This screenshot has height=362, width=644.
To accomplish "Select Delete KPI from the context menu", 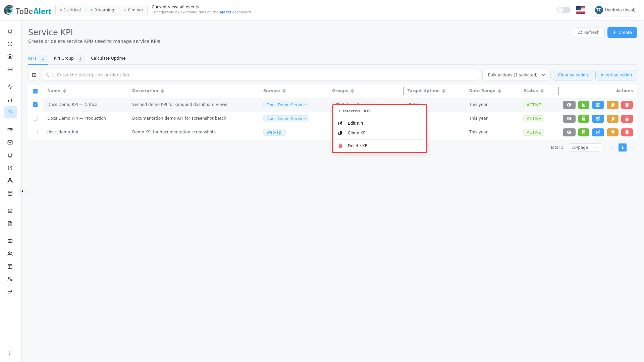I will point(380,146).
